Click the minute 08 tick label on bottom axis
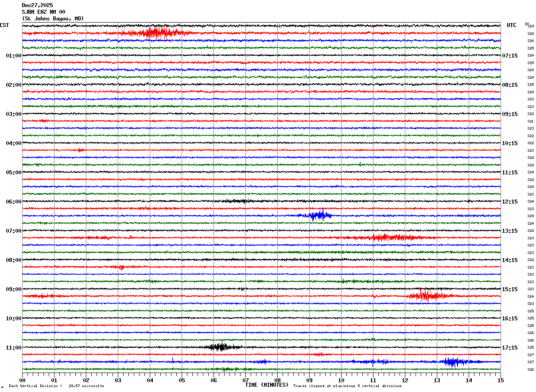536x392 pixels. (277, 380)
